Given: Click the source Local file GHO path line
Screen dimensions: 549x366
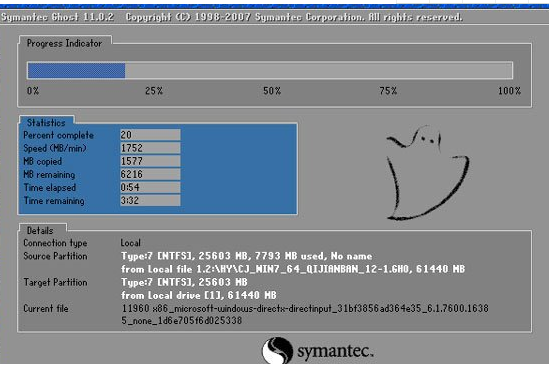Looking at the screenshot, I should (x=293, y=269).
